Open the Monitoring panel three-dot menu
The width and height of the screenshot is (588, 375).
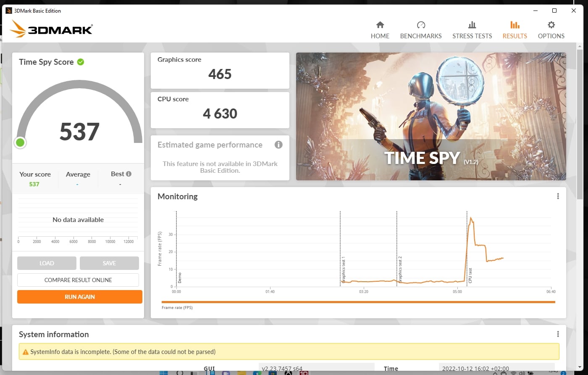[x=558, y=196]
